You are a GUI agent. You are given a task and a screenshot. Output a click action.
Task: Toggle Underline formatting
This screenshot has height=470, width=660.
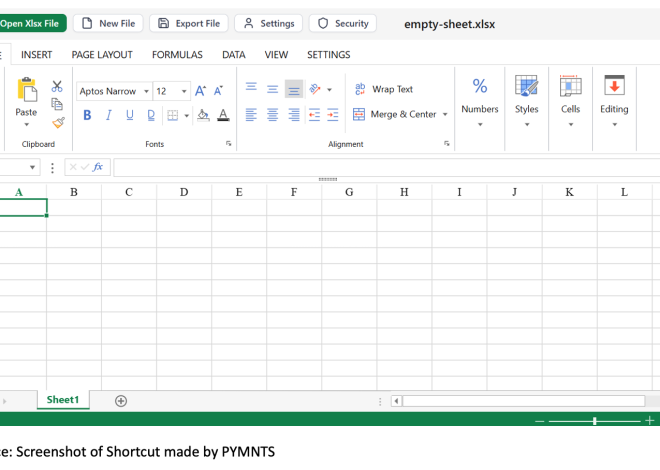pos(130,115)
